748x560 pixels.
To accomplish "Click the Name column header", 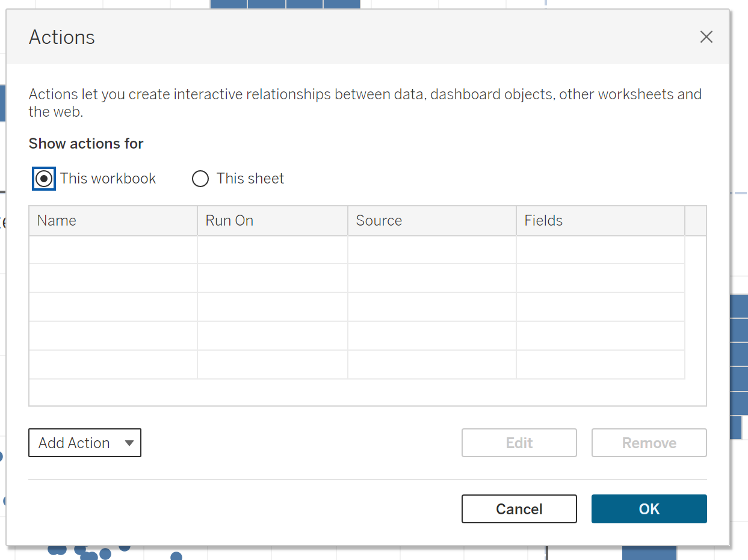I will (x=113, y=221).
